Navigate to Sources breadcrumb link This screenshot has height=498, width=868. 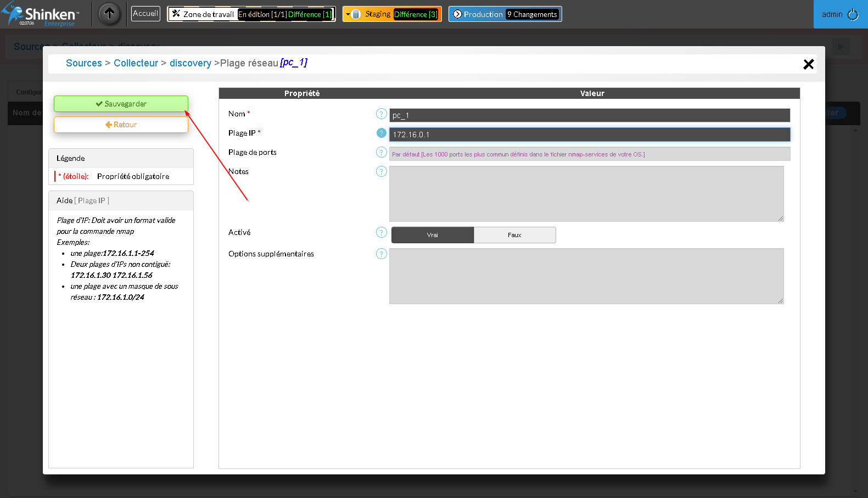[83, 63]
